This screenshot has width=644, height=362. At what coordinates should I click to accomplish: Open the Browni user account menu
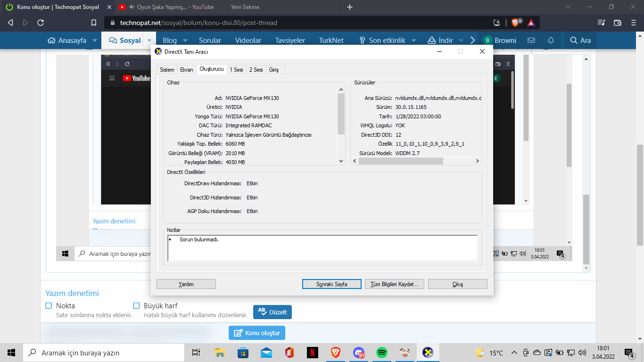500,41
